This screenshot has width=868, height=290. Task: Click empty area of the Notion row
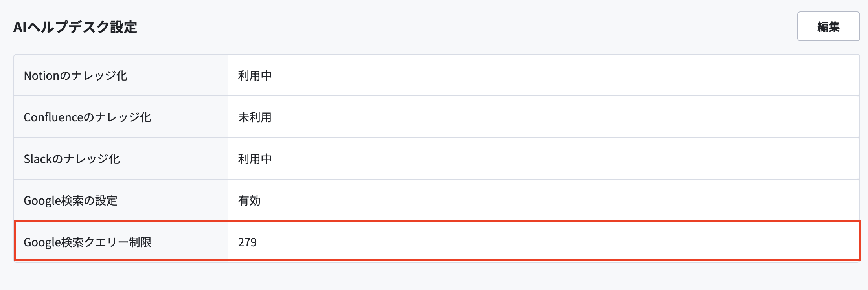pos(550,75)
